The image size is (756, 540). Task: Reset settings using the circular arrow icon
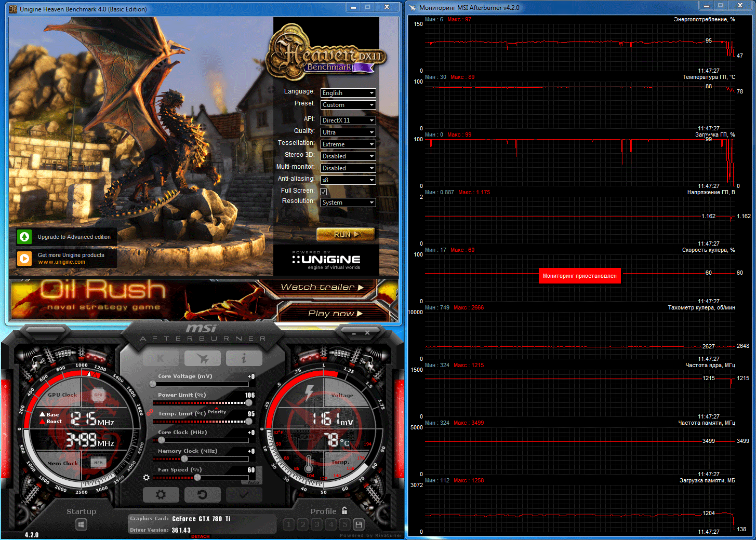pyautogui.click(x=203, y=494)
